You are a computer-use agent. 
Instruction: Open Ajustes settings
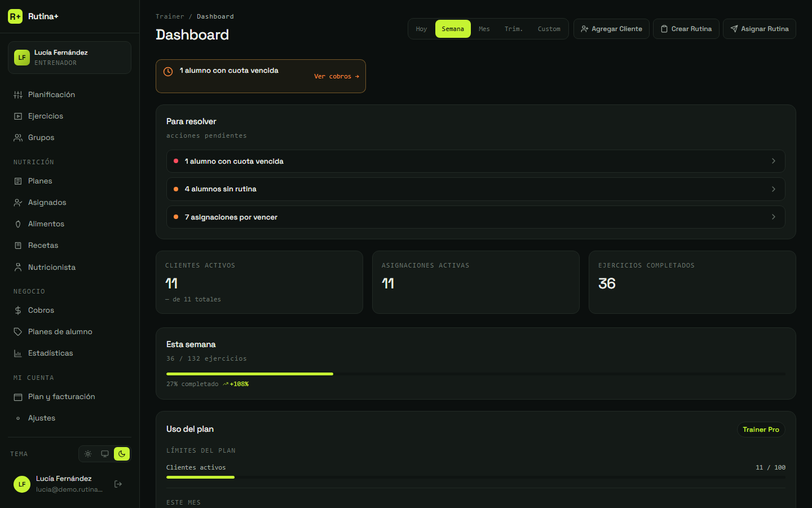(69, 418)
